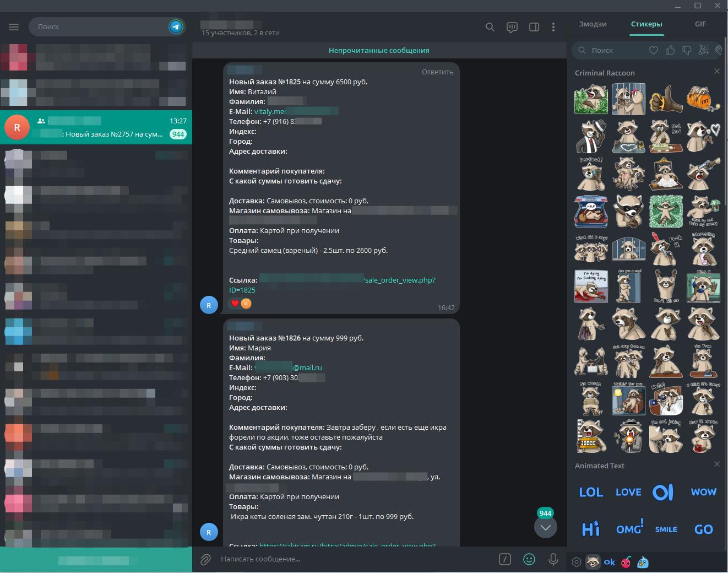Filter stickers by thumbs-down category
Screen dimensions: 728x573
pyautogui.click(x=687, y=50)
